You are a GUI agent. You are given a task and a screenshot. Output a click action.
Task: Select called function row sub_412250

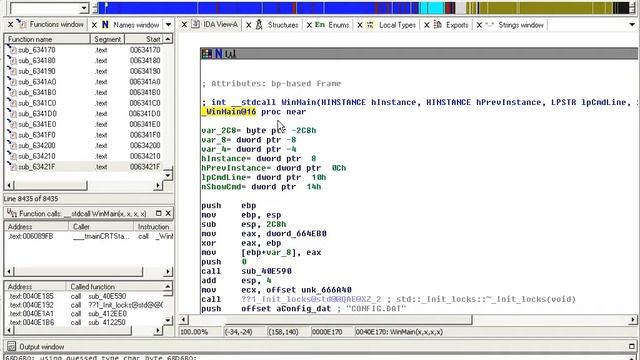click(x=84, y=322)
